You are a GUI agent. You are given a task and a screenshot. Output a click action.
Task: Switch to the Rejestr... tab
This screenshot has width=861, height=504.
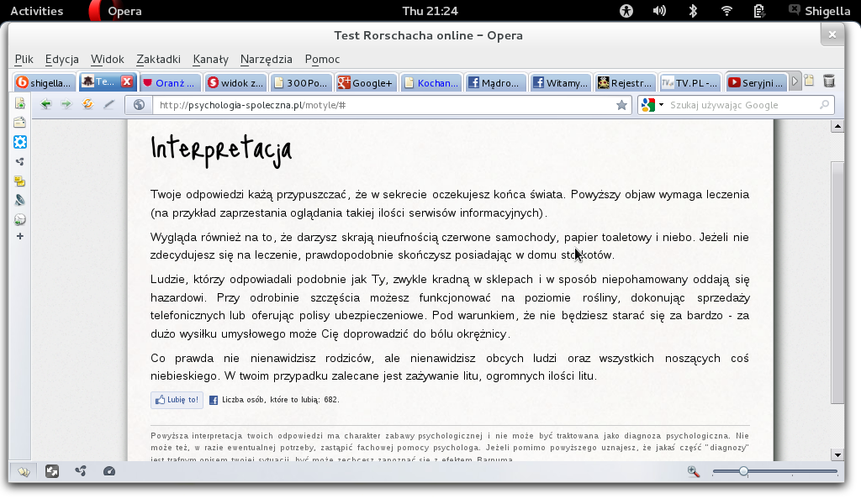626,83
